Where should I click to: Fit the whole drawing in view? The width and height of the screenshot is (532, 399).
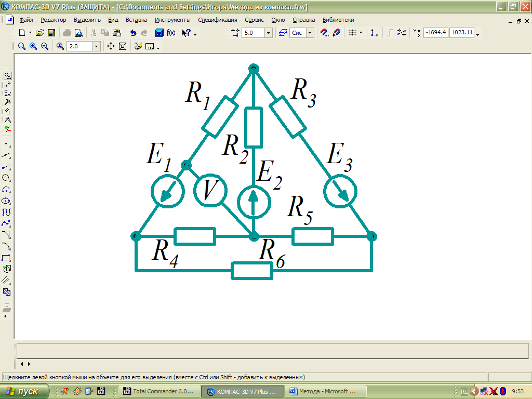123,46
